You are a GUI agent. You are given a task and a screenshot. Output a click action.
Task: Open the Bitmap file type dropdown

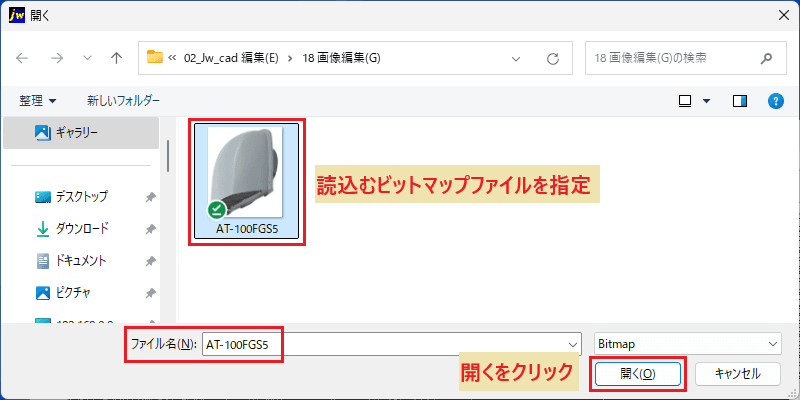click(688, 344)
